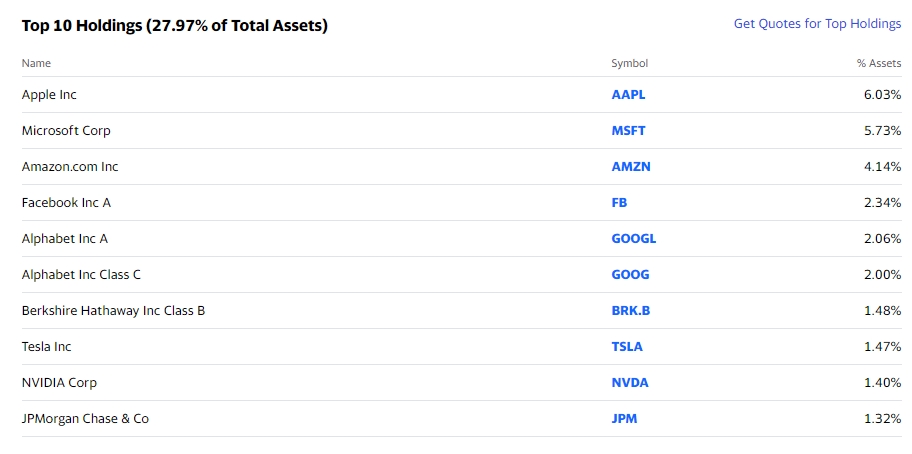Screen dimensions: 912x454
Task: Open the FB ticker quote
Action: [619, 203]
